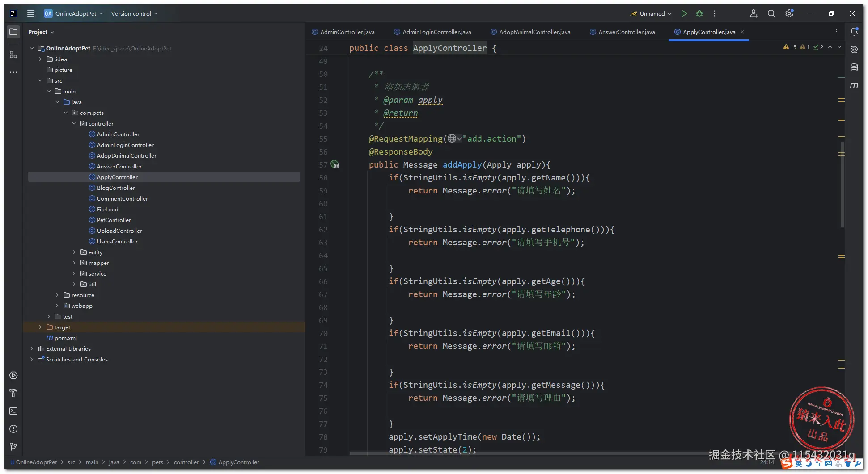Open the Maven tool window

854,85
